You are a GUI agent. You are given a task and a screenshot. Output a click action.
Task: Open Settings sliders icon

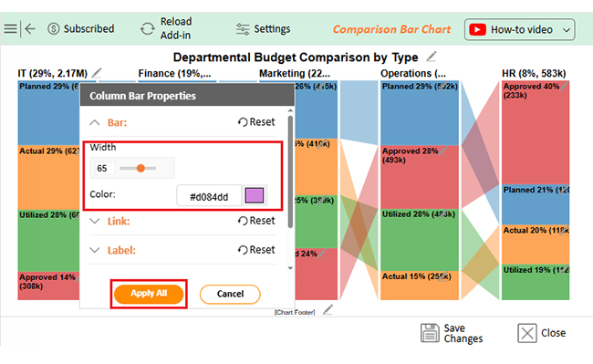pos(243,29)
